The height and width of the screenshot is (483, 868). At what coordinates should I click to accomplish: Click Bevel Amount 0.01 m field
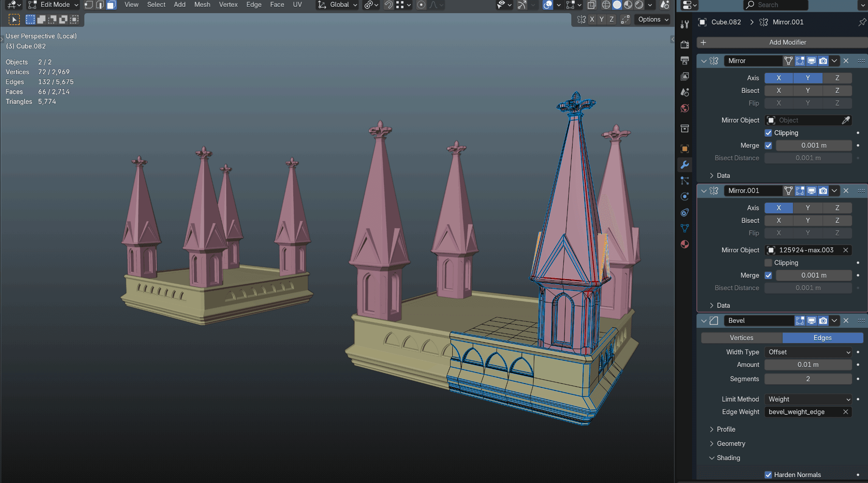click(808, 365)
